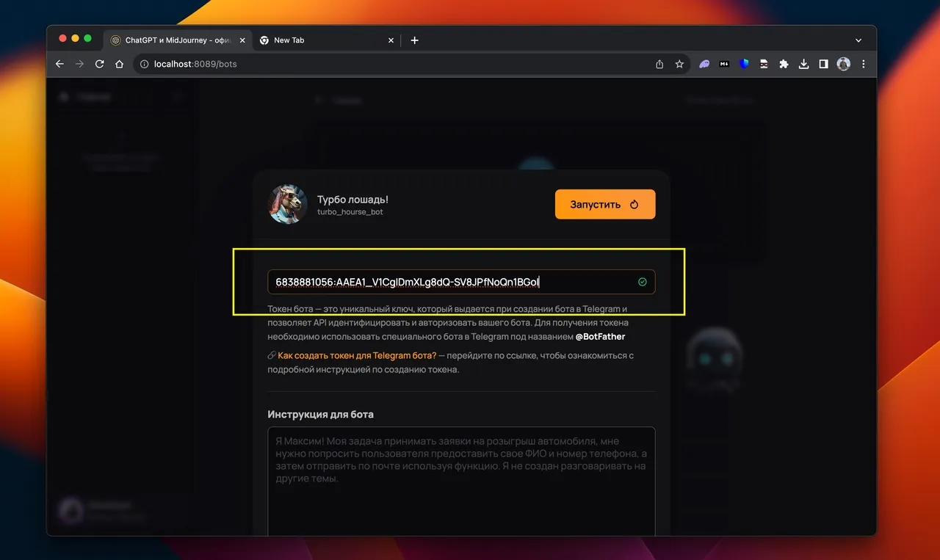The width and height of the screenshot is (940, 560).
Task: Open the Extensions puzzle menu
Action: pos(784,64)
